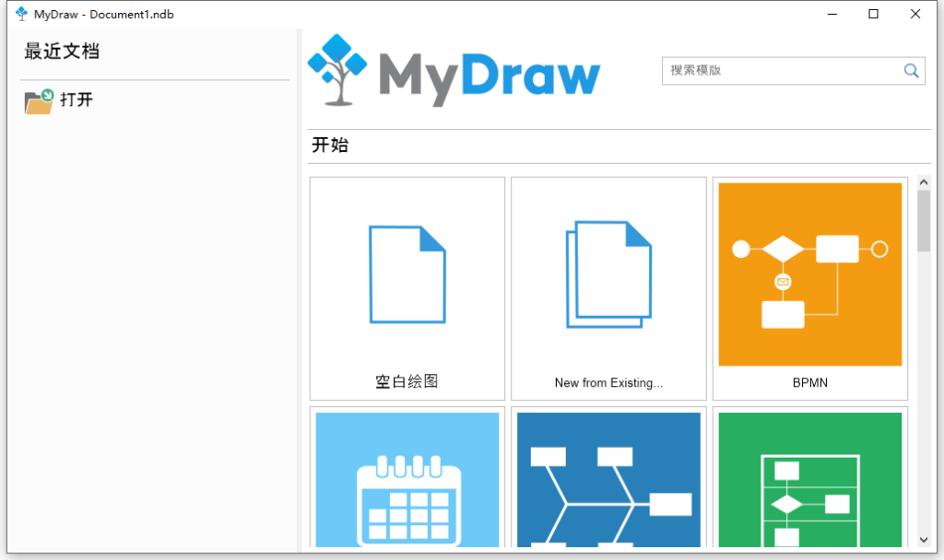Image resolution: width=944 pixels, height=560 pixels.
Task: Click the search magnifier icon
Action: (911, 71)
